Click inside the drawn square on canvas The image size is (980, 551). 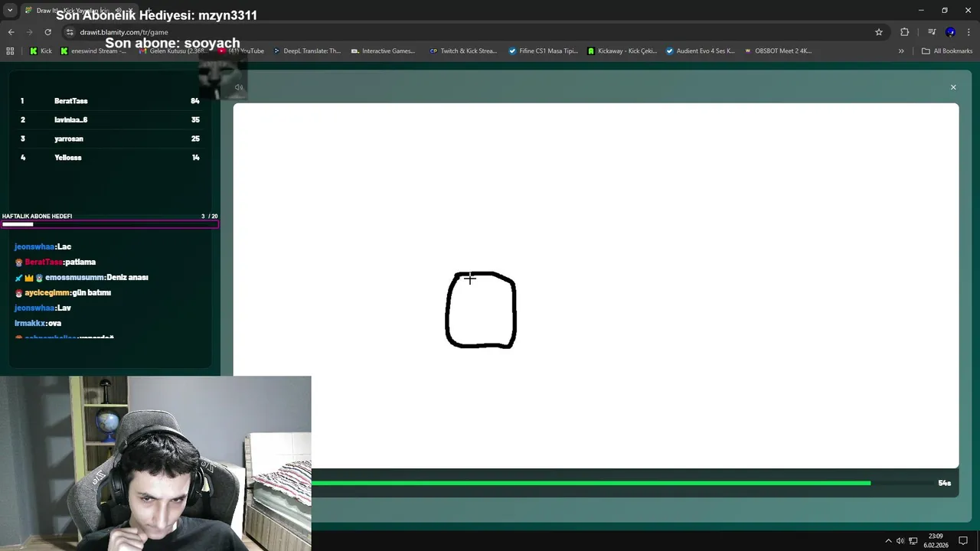(x=481, y=310)
